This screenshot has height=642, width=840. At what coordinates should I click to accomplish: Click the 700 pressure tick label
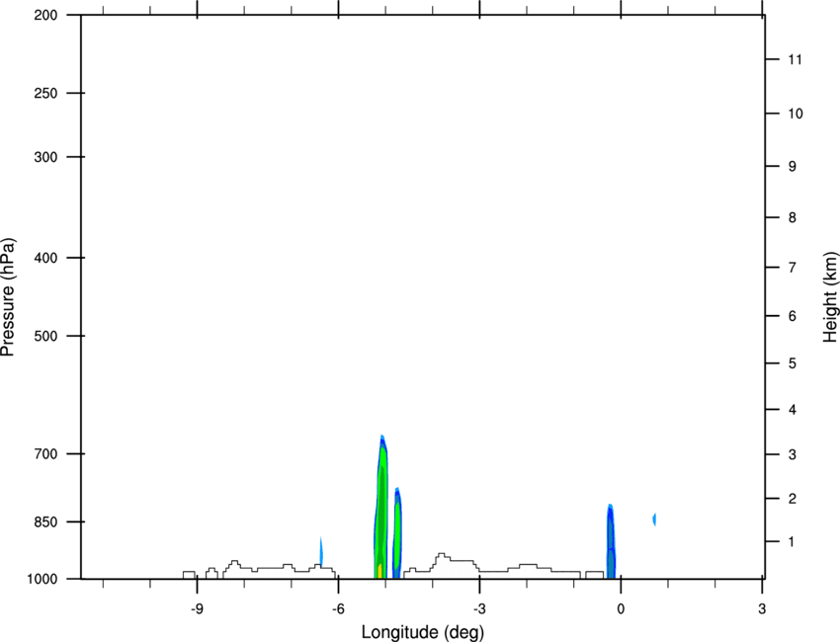tap(45, 453)
